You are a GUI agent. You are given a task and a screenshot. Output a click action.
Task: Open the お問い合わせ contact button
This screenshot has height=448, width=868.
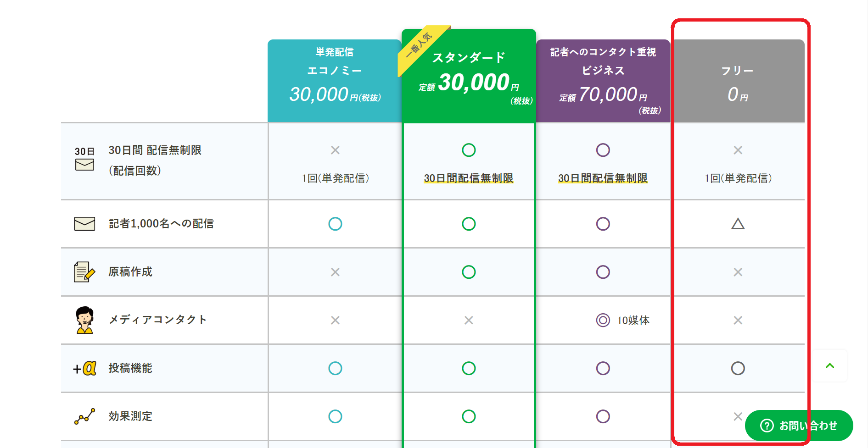(799, 425)
